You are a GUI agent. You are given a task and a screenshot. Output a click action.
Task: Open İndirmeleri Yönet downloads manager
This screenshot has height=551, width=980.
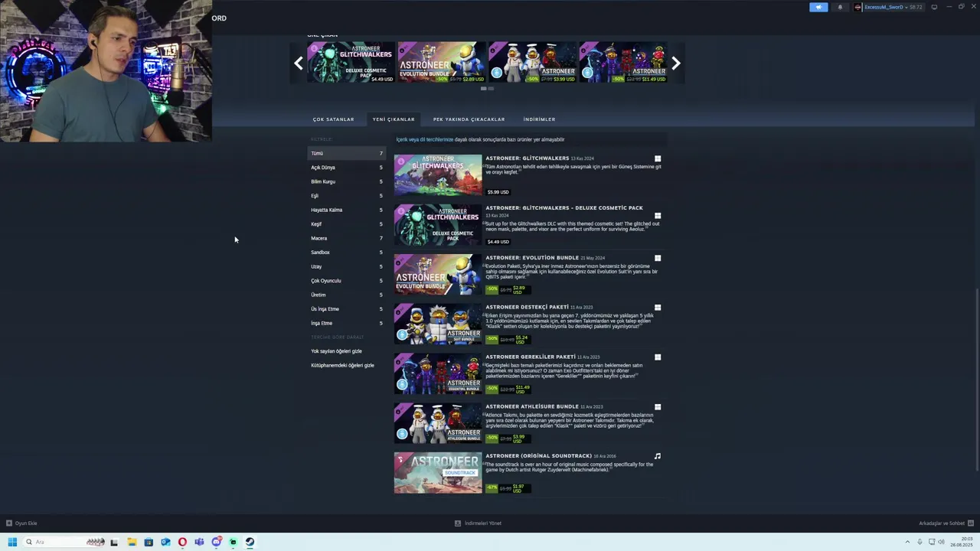479,523
